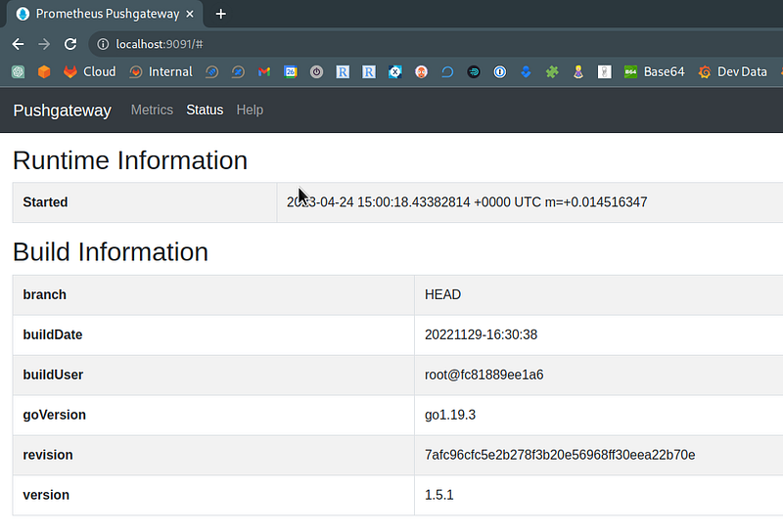Screen dimensions: 783x532
Task: Open the Dev Data Grafana bookmark
Action: tap(732, 71)
